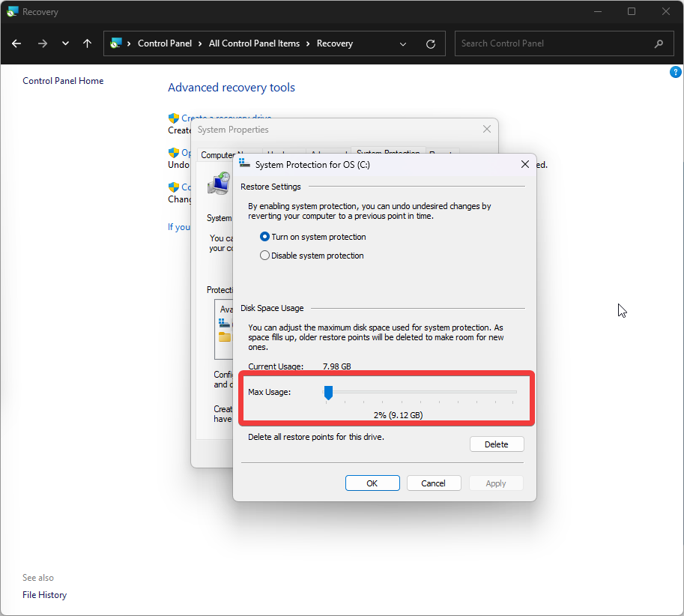Expand the address bar history dropdown
This screenshot has width=684, height=616.
click(404, 43)
